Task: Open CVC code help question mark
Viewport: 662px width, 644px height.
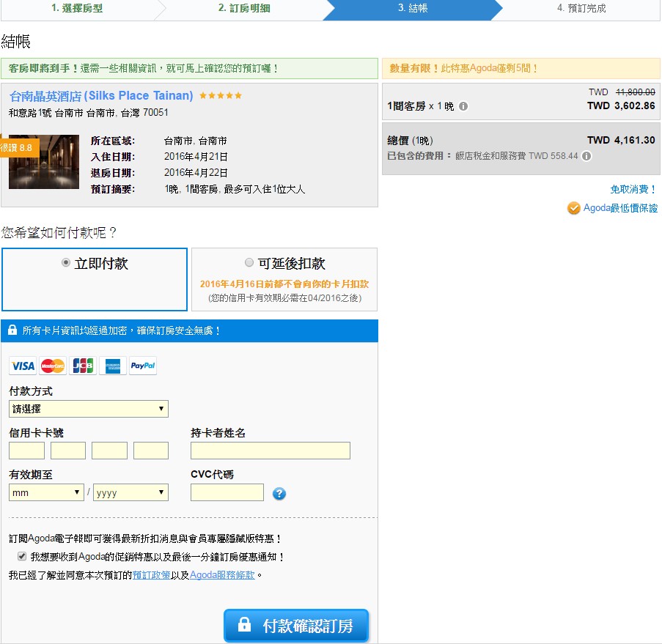Action: 279,493
